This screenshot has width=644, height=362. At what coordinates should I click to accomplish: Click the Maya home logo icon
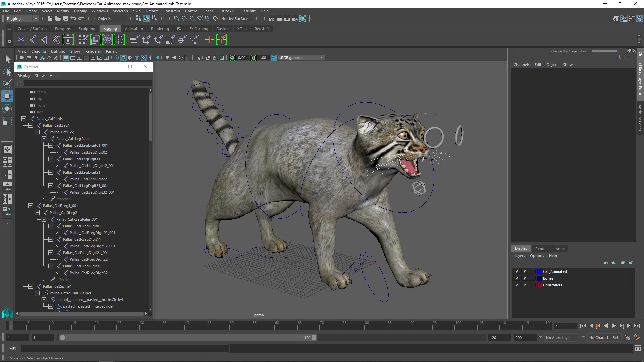coord(7,313)
